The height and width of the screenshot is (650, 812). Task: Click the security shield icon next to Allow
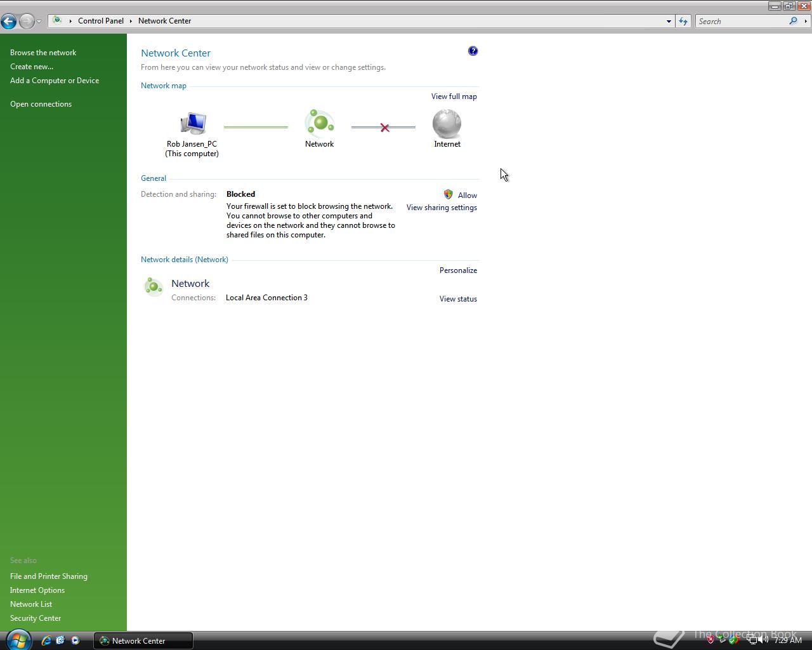449,194
